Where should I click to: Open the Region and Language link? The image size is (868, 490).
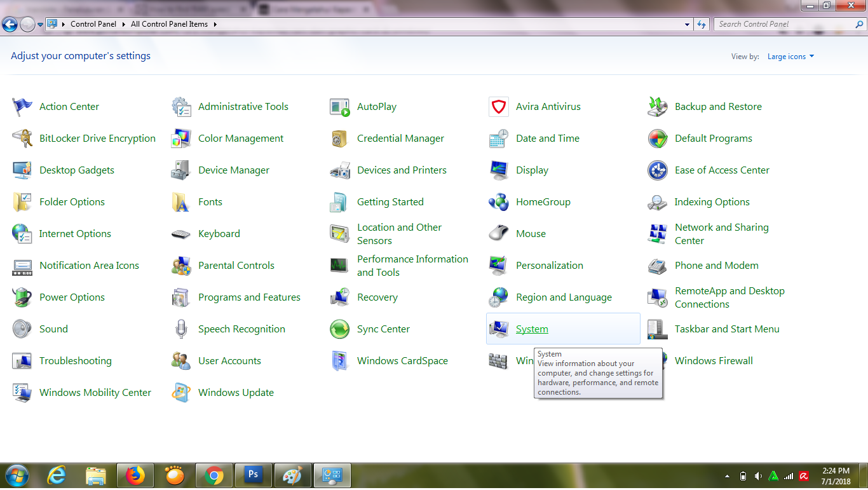tap(564, 297)
